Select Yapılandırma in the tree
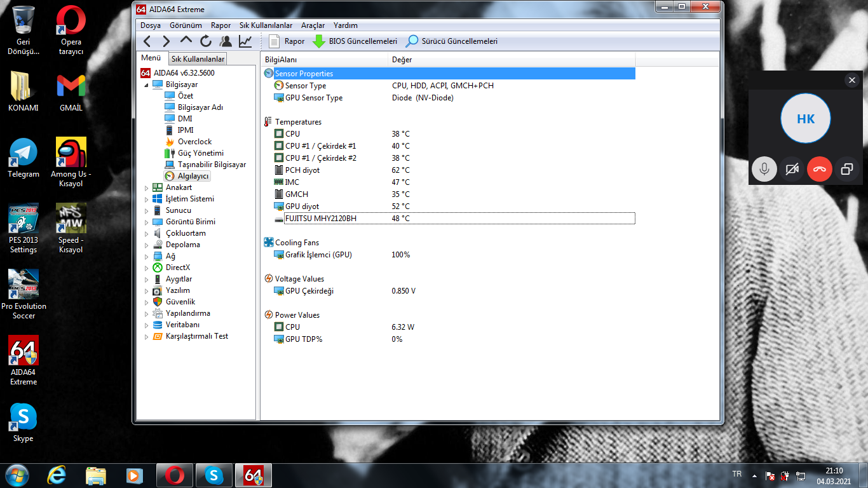This screenshot has height=488, width=868. [x=187, y=313]
